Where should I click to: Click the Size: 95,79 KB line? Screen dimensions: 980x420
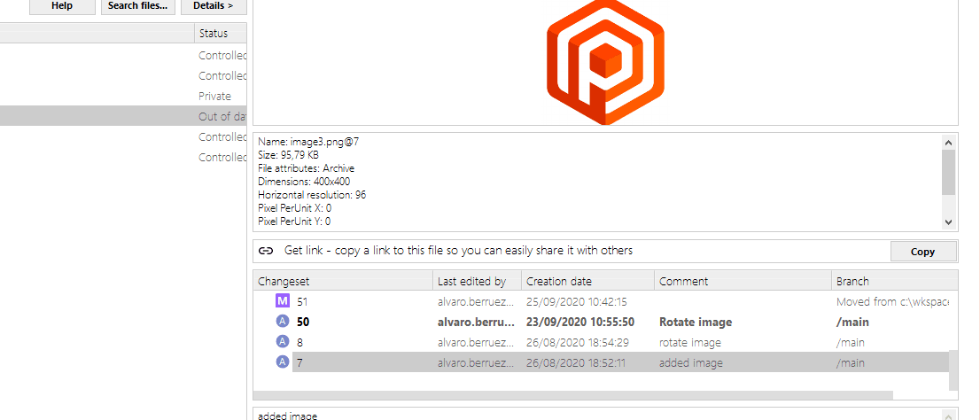[x=288, y=155]
